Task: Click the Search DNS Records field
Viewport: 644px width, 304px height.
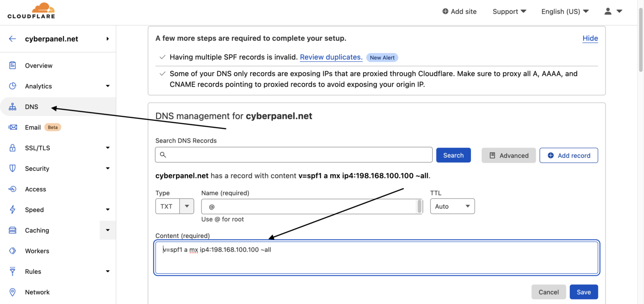Action: click(293, 155)
